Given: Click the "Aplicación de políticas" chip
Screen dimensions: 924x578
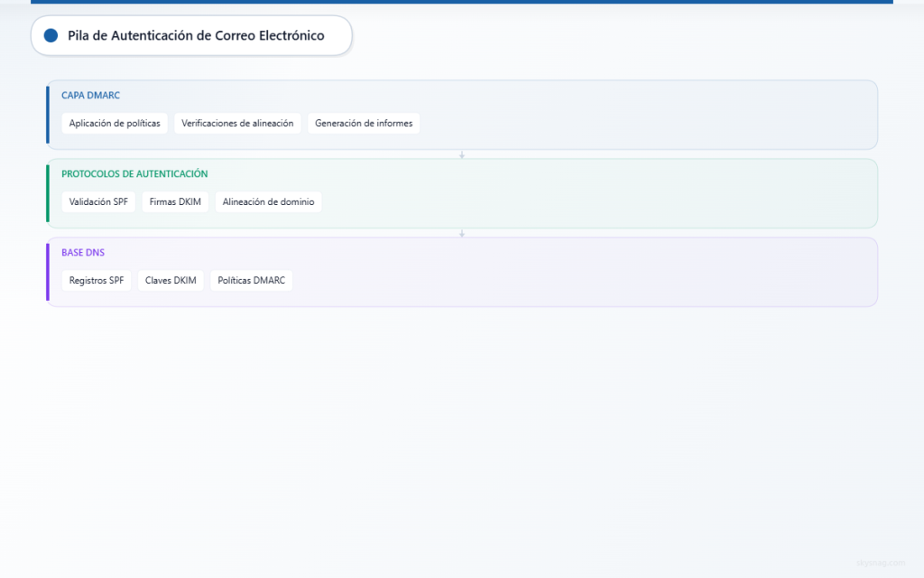Looking at the screenshot, I should [115, 124].
